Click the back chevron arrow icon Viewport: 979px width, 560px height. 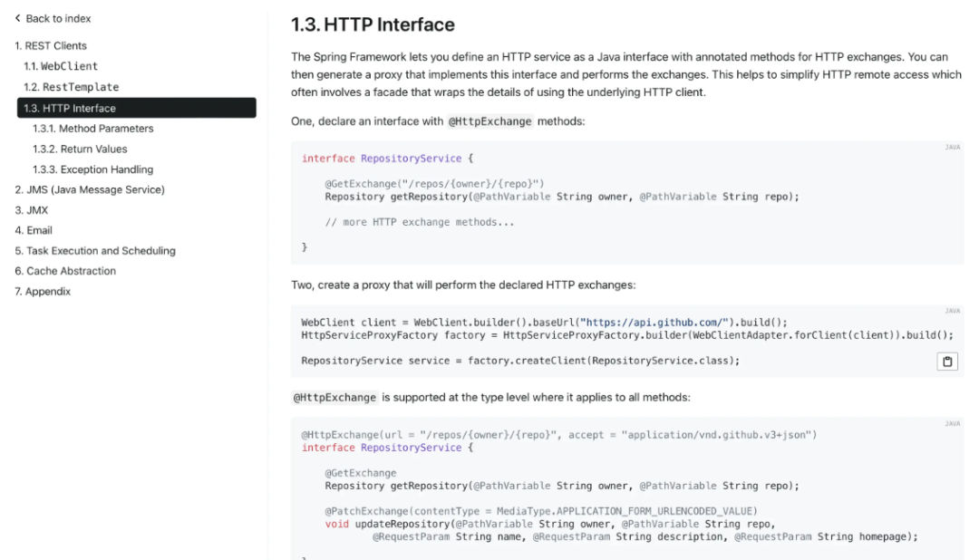[x=17, y=18]
